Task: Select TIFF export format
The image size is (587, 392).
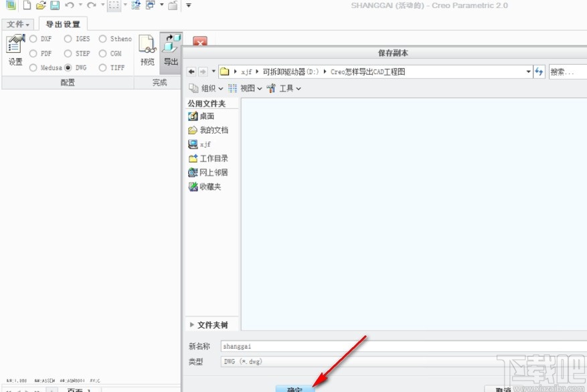Action: [x=112, y=68]
